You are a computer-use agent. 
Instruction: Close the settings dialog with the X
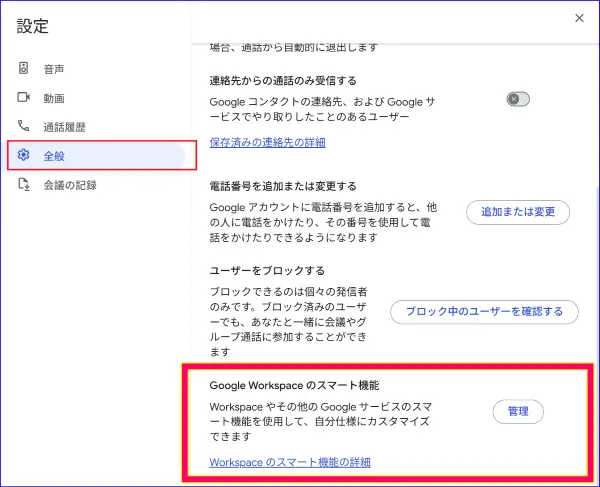tap(579, 18)
